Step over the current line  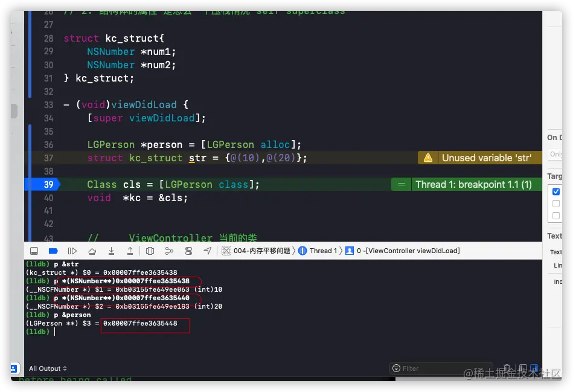coord(92,251)
